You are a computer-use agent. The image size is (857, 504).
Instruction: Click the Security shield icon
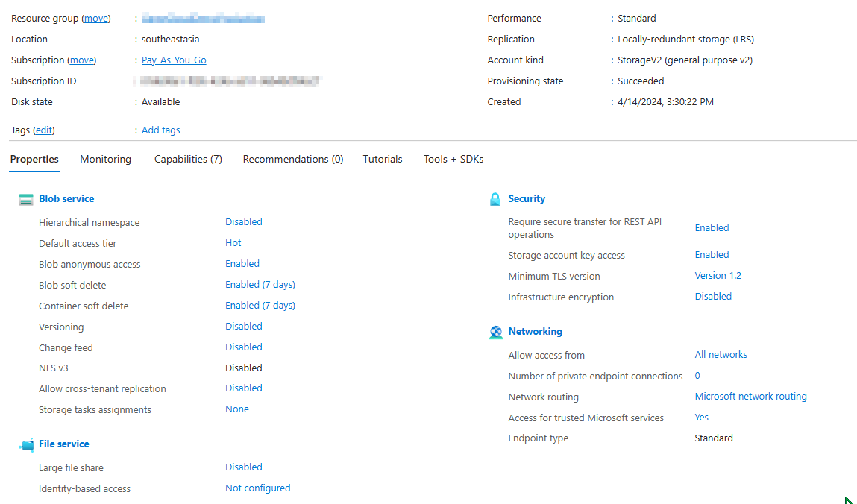point(496,198)
